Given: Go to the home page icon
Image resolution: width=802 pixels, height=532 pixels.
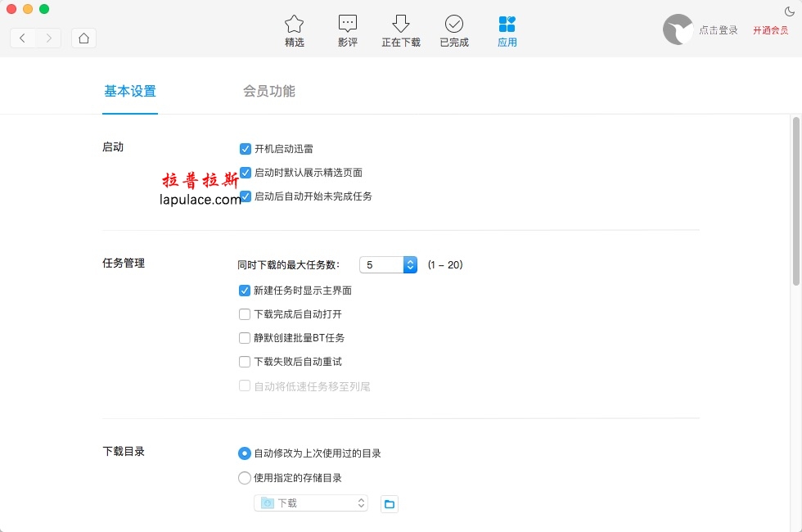Looking at the screenshot, I should [83, 38].
